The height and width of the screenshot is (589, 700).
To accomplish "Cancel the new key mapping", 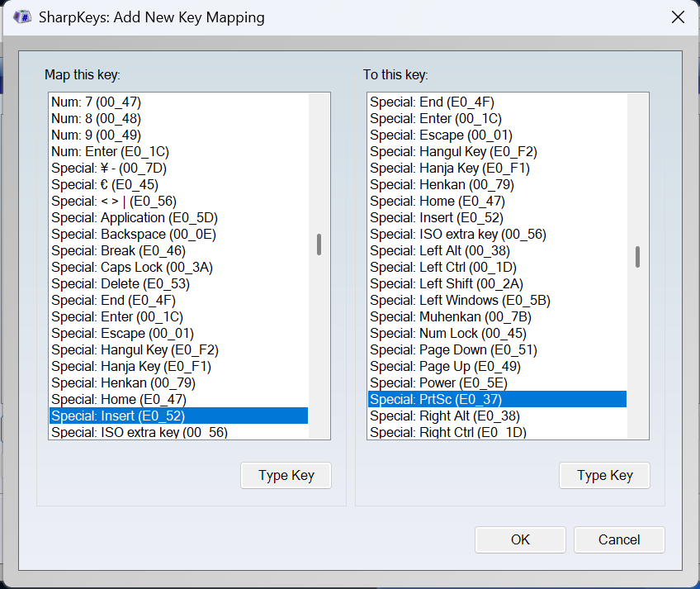I will pos(619,539).
